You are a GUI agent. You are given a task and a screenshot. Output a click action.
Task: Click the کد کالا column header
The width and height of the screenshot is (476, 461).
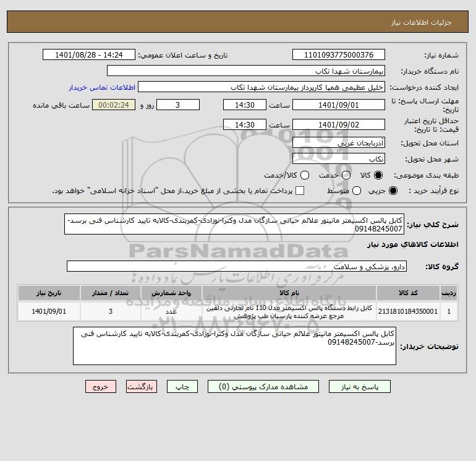coord(408,293)
